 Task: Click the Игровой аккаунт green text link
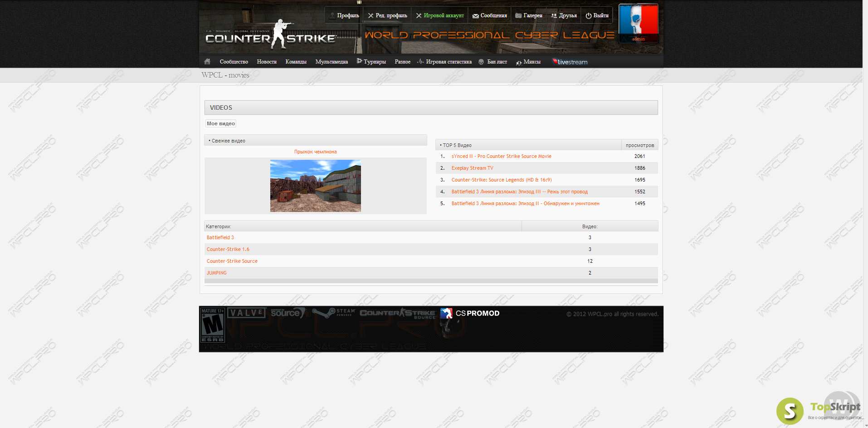444,15
